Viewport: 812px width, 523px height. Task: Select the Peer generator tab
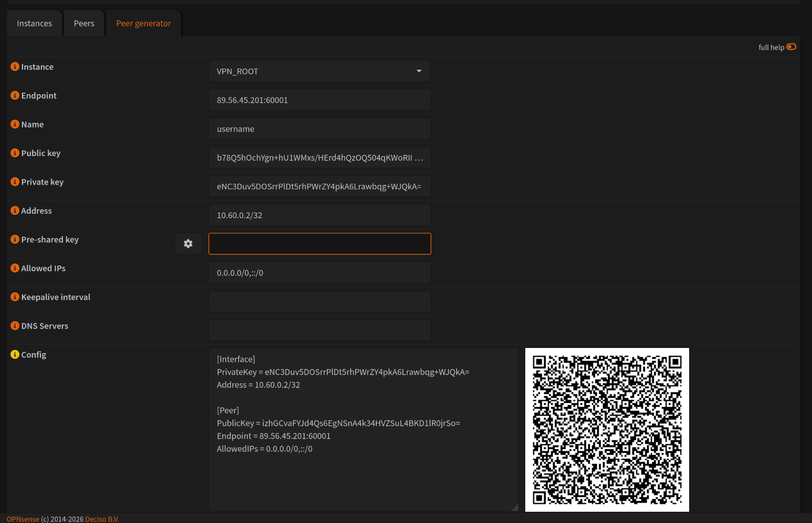[143, 24]
